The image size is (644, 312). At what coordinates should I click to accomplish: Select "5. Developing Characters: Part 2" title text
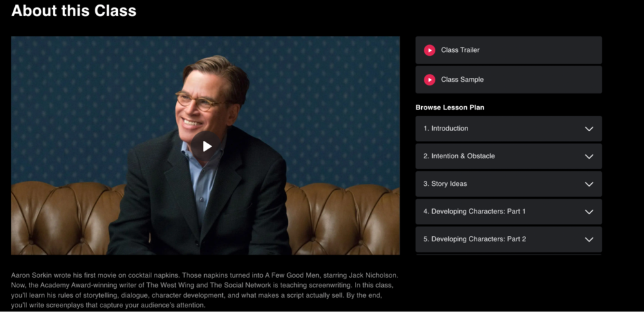point(475,239)
